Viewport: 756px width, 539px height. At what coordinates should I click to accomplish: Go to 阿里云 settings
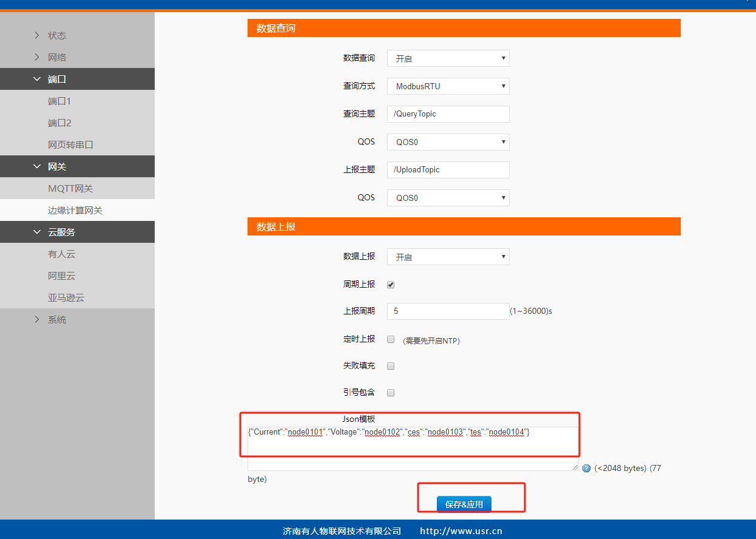(x=62, y=276)
